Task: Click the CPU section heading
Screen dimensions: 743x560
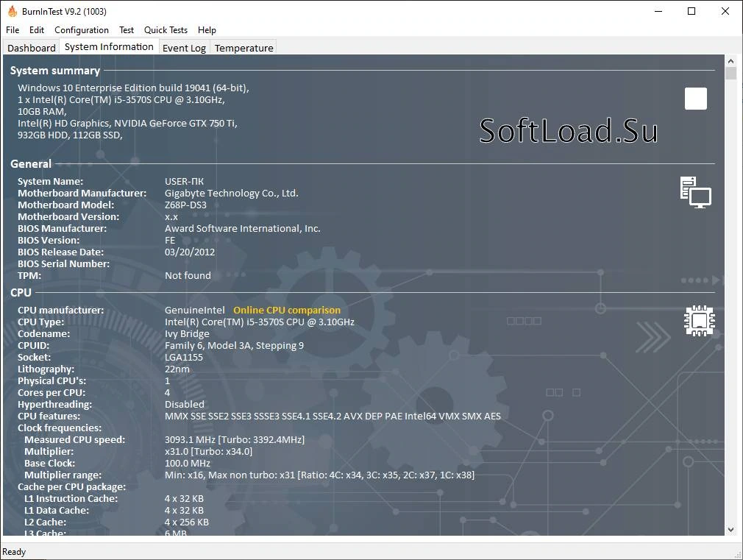Action: pyautogui.click(x=21, y=293)
